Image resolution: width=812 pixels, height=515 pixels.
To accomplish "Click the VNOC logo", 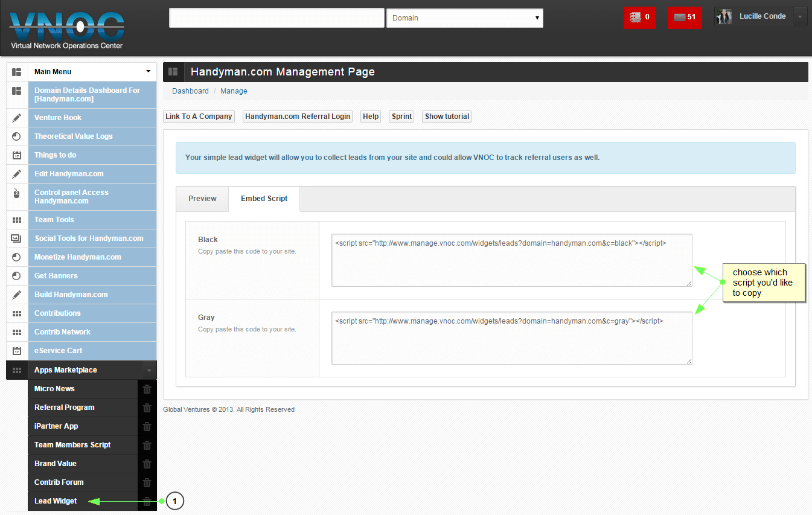I will [66, 31].
